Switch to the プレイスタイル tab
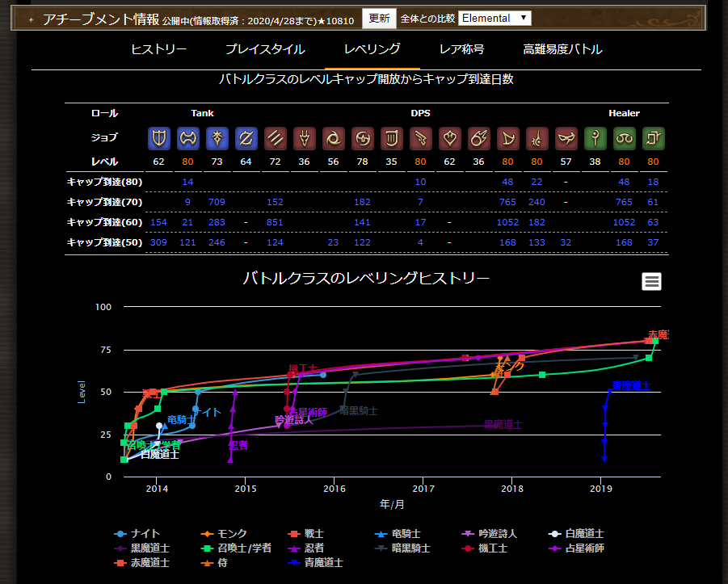This screenshot has width=728, height=584. click(265, 49)
